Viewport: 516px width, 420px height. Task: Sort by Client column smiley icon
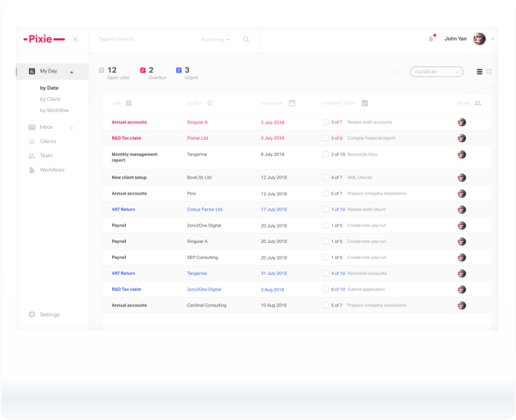(x=210, y=103)
